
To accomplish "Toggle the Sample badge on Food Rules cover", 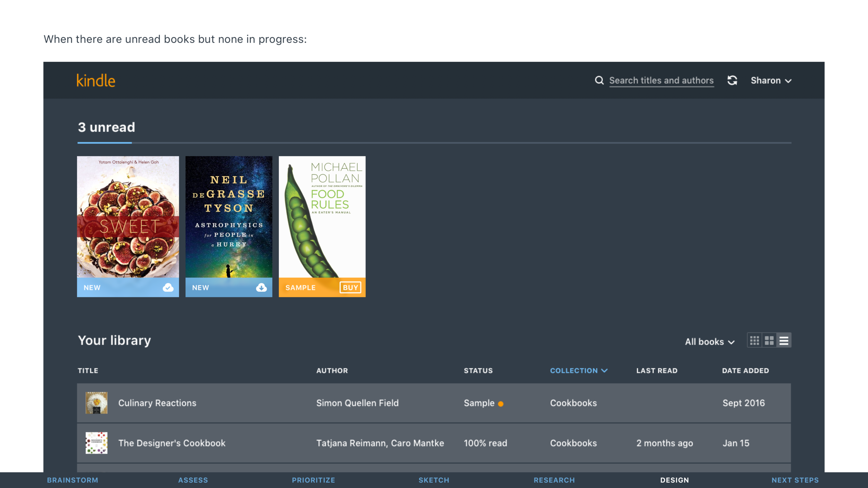I will point(300,287).
